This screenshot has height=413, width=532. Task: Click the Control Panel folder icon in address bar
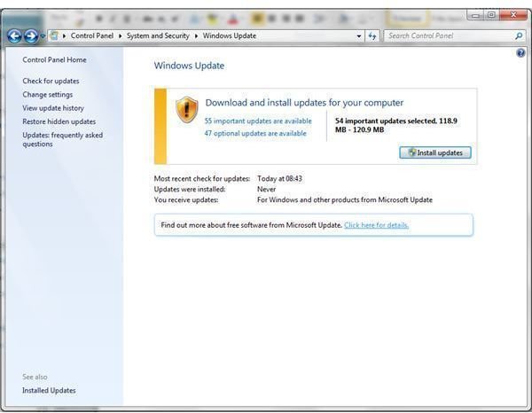click(x=54, y=35)
